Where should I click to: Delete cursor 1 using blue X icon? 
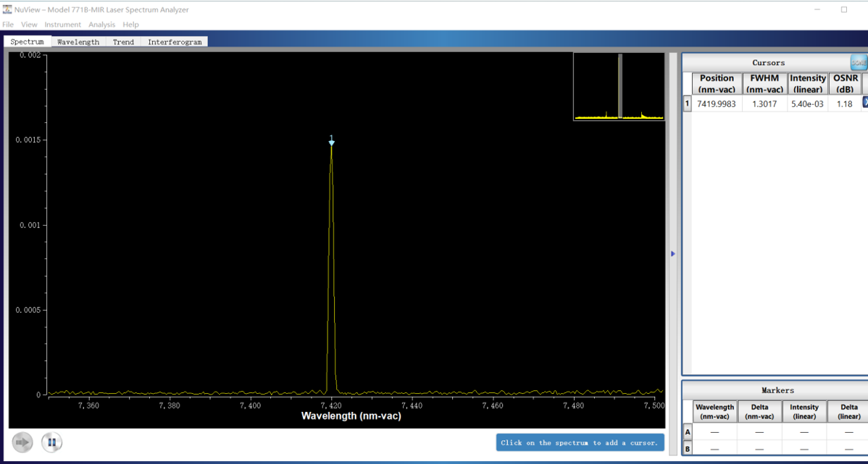864,104
